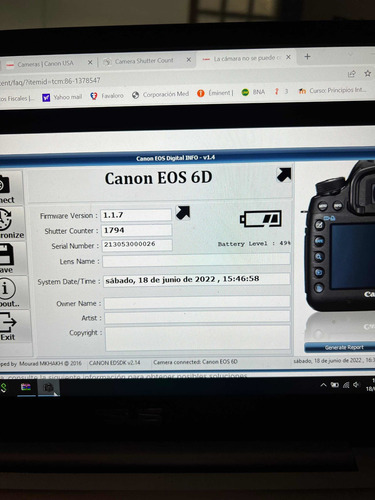Screen dimensions: 375x500
Task: Click the Shutter Counter field showing 1794
Action: [x=137, y=230]
